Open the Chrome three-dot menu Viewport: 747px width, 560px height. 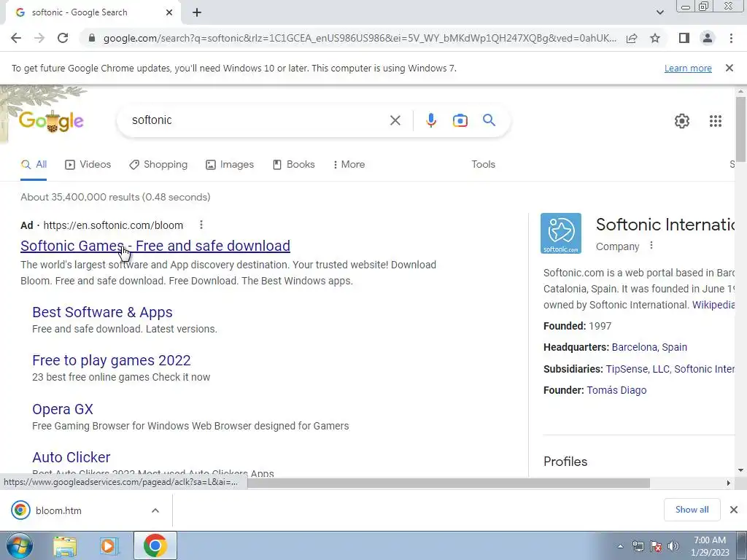[x=731, y=38]
